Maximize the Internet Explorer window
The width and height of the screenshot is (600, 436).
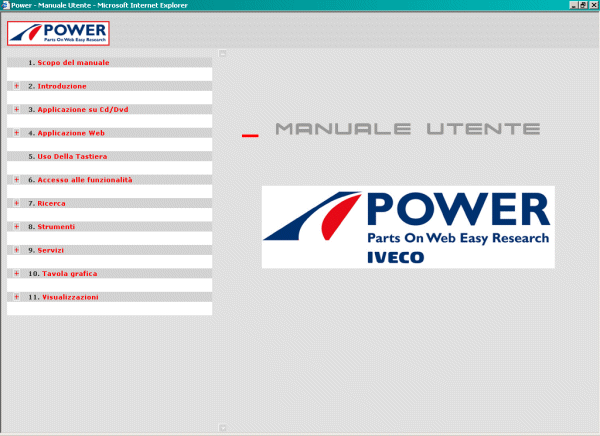[x=583, y=5]
